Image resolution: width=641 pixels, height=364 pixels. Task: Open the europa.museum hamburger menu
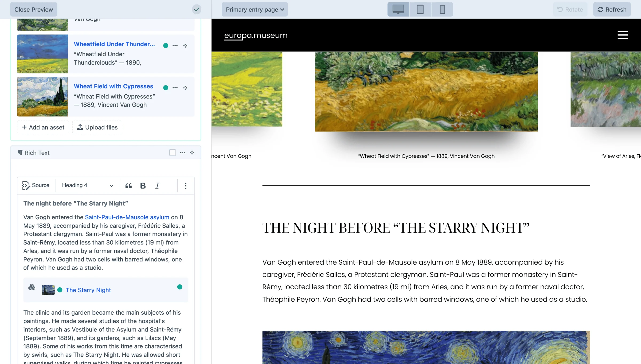pos(623,35)
